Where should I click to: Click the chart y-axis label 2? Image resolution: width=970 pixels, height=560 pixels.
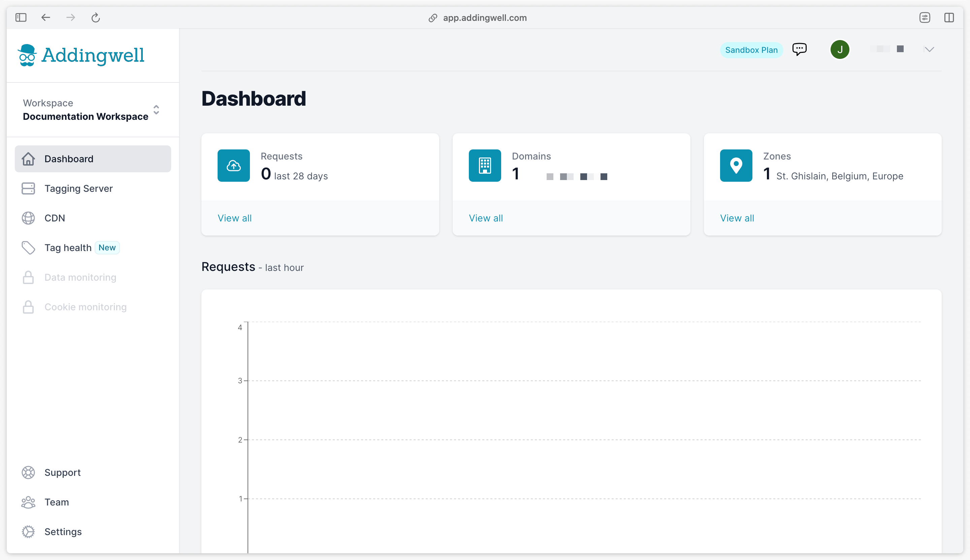240,440
